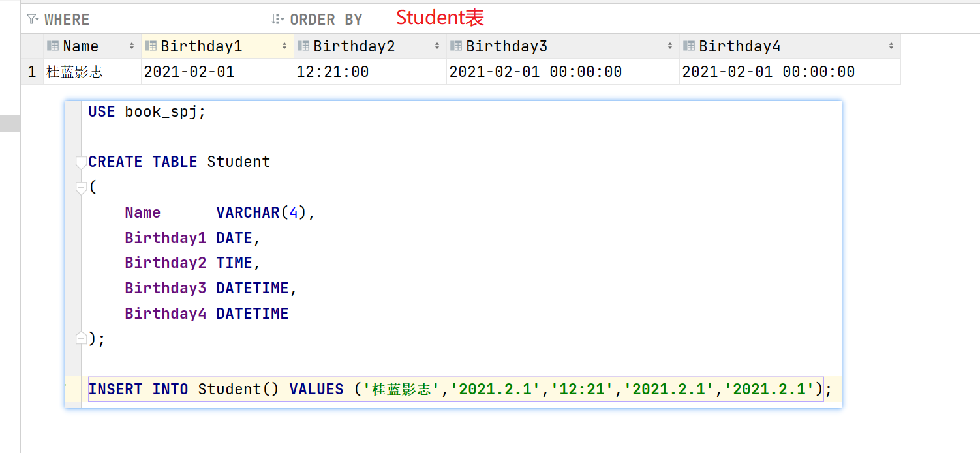The width and height of the screenshot is (980, 453).
Task: Click the Birthday1 column table icon
Action: point(151,46)
